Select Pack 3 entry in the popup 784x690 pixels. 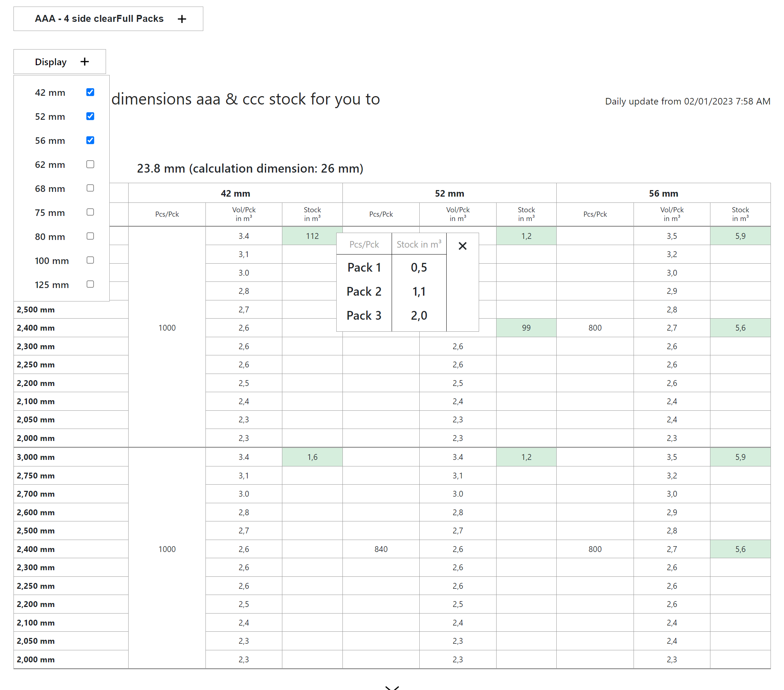(x=364, y=315)
